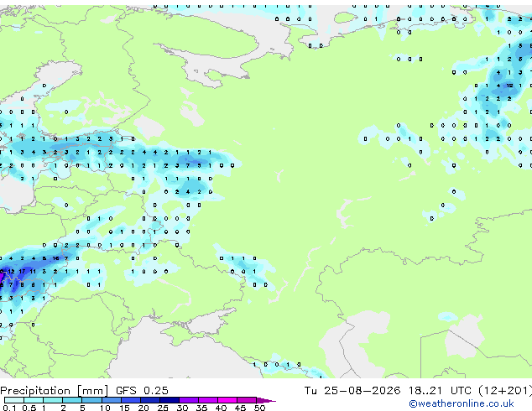Click the legend scale label '0.1'

[x=9, y=408]
